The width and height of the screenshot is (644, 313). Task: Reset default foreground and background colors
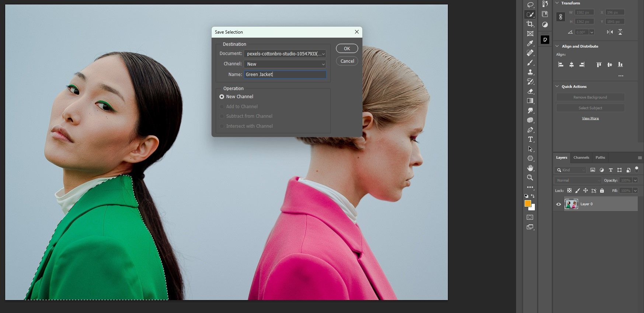click(x=526, y=196)
